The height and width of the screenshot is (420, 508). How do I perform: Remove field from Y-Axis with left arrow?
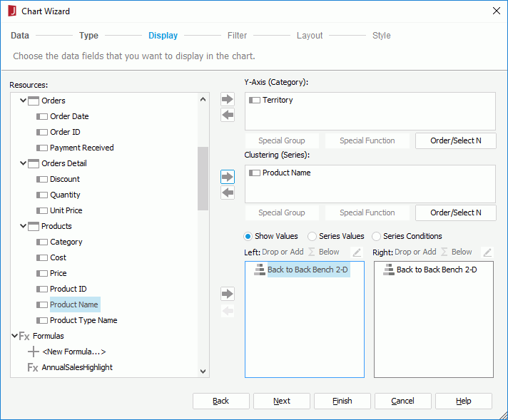(x=228, y=115)
